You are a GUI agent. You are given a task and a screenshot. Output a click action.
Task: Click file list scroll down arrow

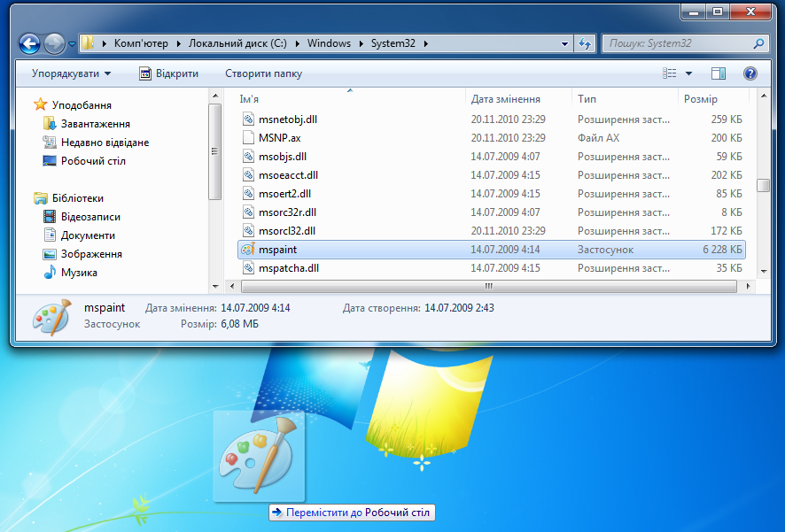click(764, 272)
